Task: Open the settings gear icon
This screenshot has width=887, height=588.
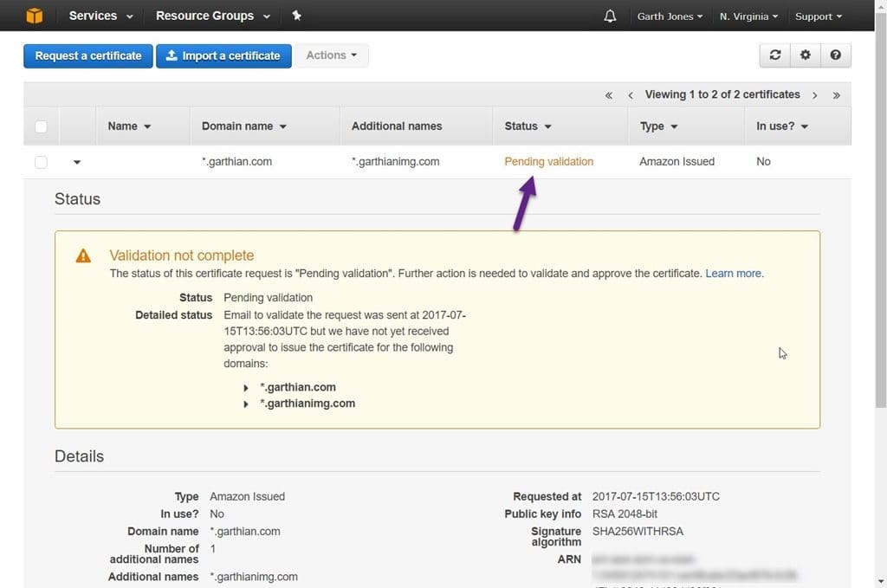Action: (x=805, y=55)
